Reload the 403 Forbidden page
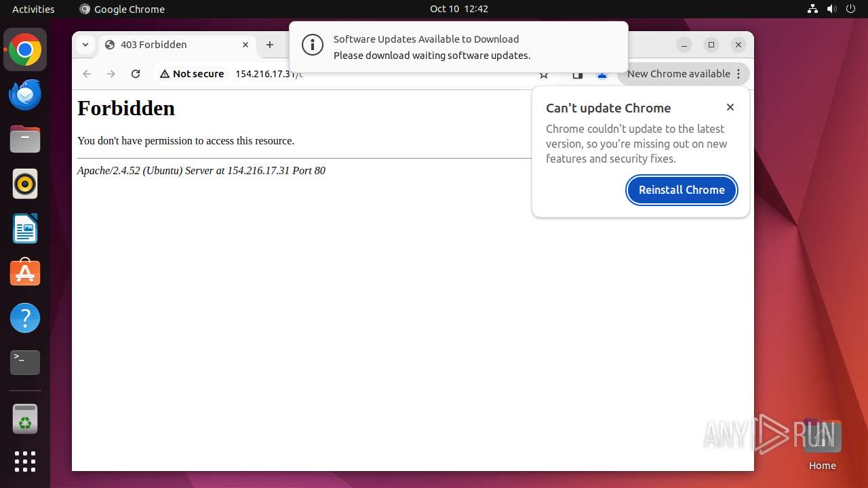868x488 pixels. tap(136, 74)
